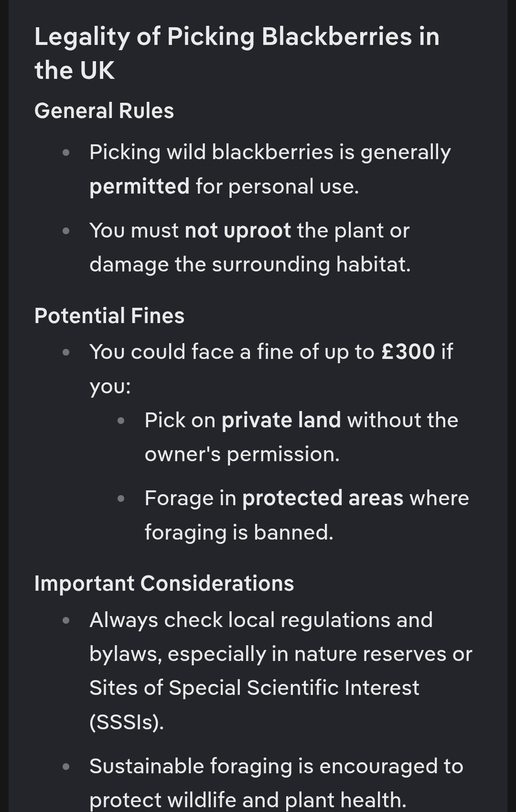This screenshot has width=516, height=812.
Task: Click 'damage the surrounding habitat.' text
Action: click(250, 264)
